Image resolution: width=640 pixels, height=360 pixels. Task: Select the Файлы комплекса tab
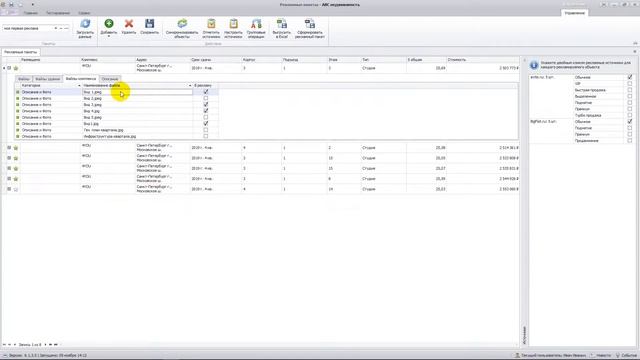(x=81, y=79)
